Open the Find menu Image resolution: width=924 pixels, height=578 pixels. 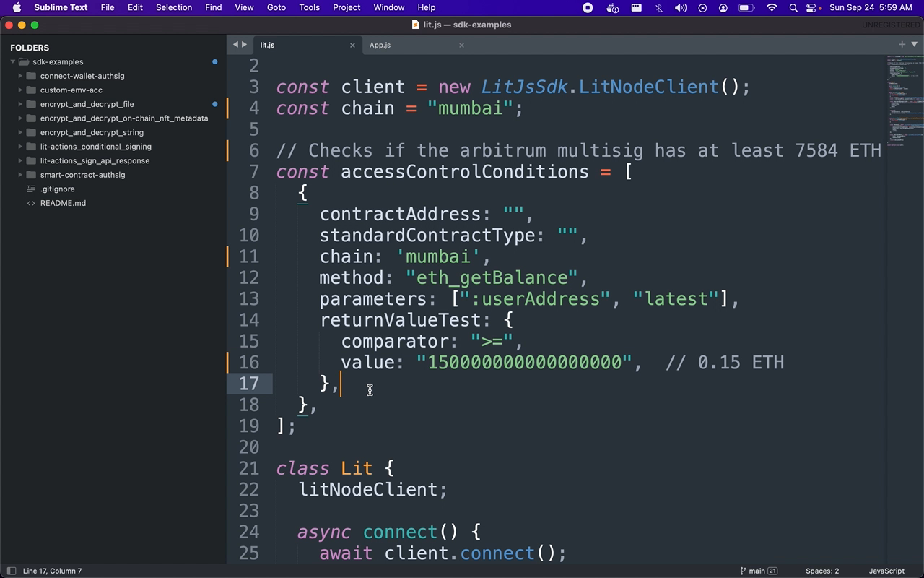click(x=214, y=7)
